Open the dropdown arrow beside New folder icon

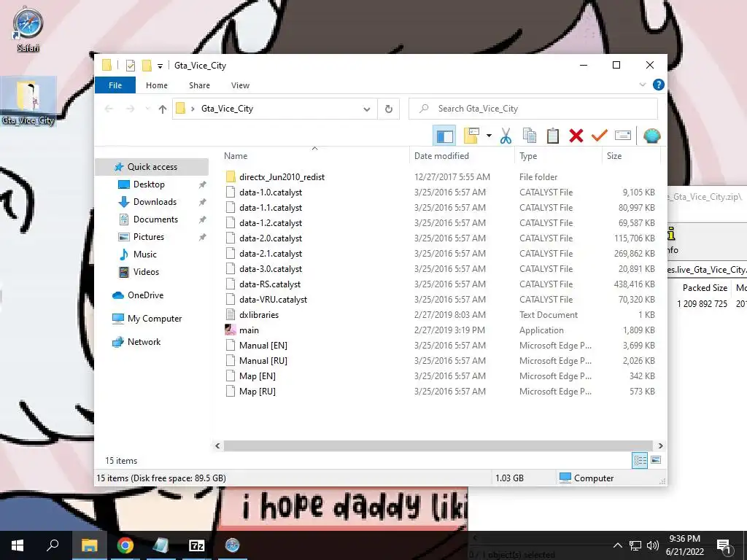tap(489, 136)
